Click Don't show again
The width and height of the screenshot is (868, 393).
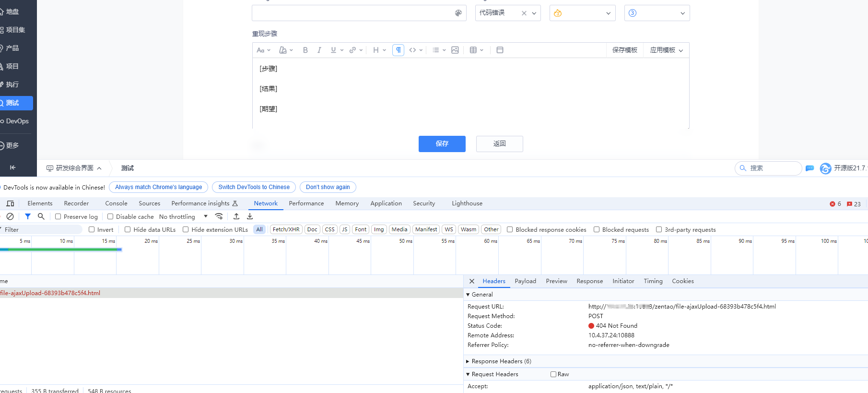(x=328, y=187)
